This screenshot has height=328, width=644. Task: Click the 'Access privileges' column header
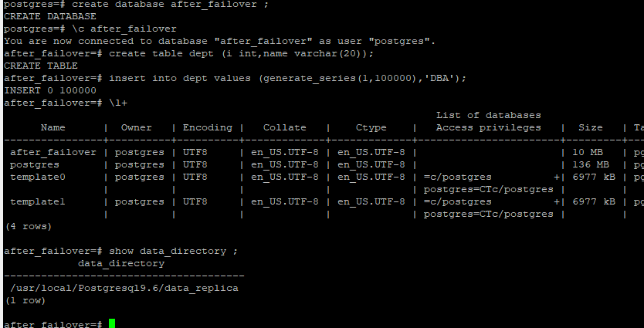click(488, 127)
